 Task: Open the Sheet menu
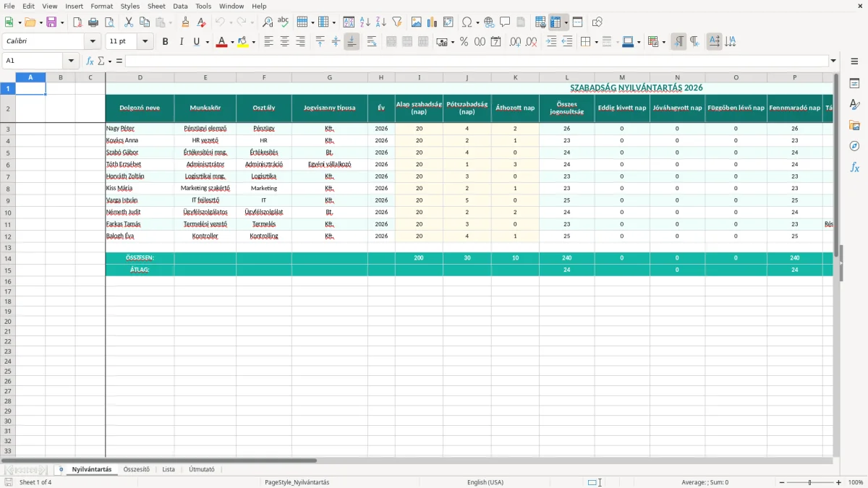156,6
